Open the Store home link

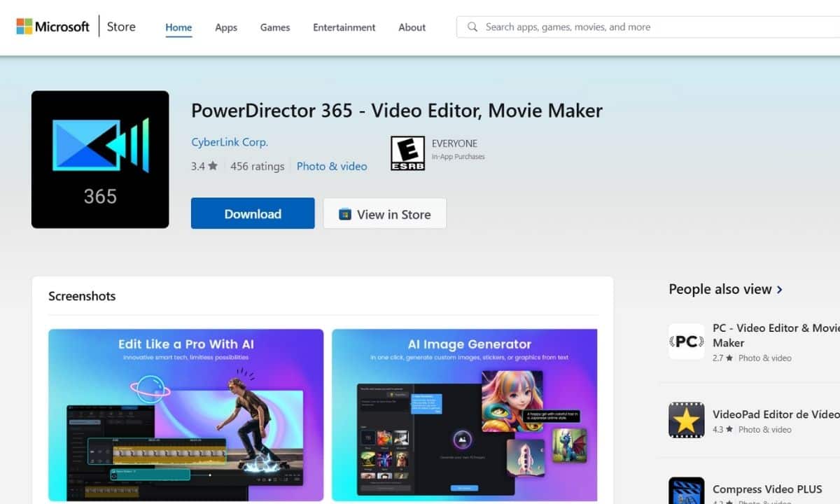click(121, 27)
